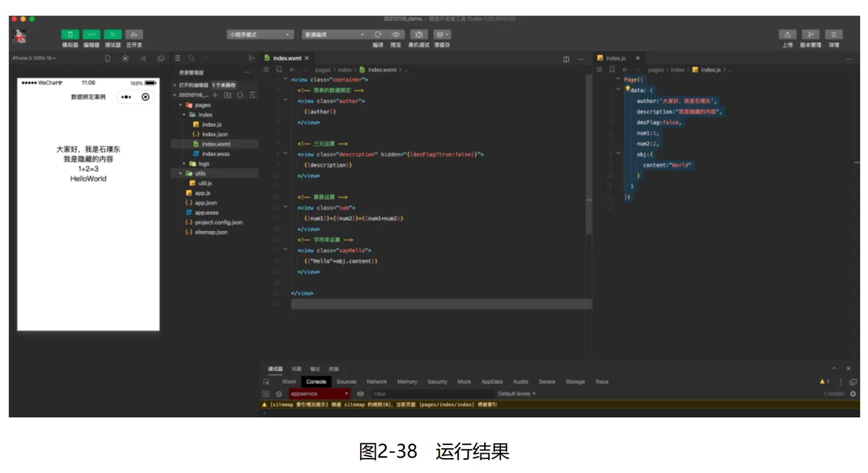Click the console Filter input field

[433, 394]
